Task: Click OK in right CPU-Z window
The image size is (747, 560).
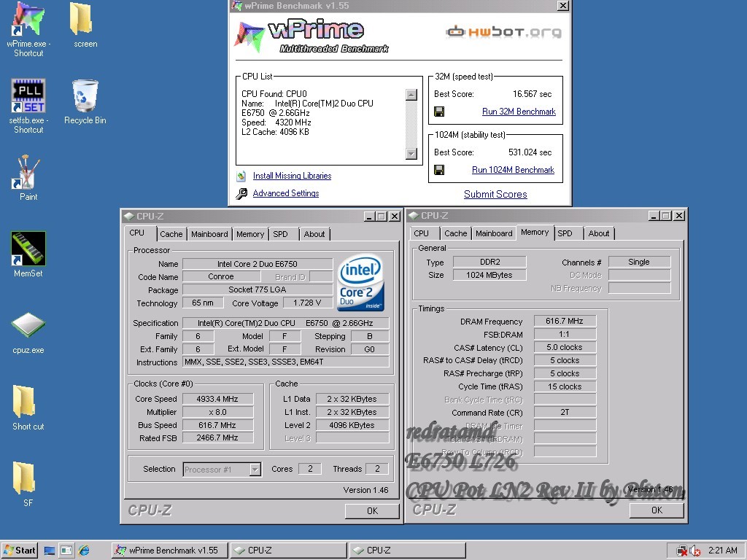Action: 657,510
